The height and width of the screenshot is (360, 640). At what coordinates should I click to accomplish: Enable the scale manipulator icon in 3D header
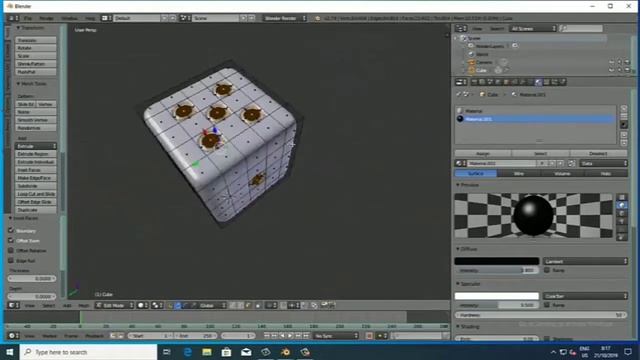click(193, 305)
